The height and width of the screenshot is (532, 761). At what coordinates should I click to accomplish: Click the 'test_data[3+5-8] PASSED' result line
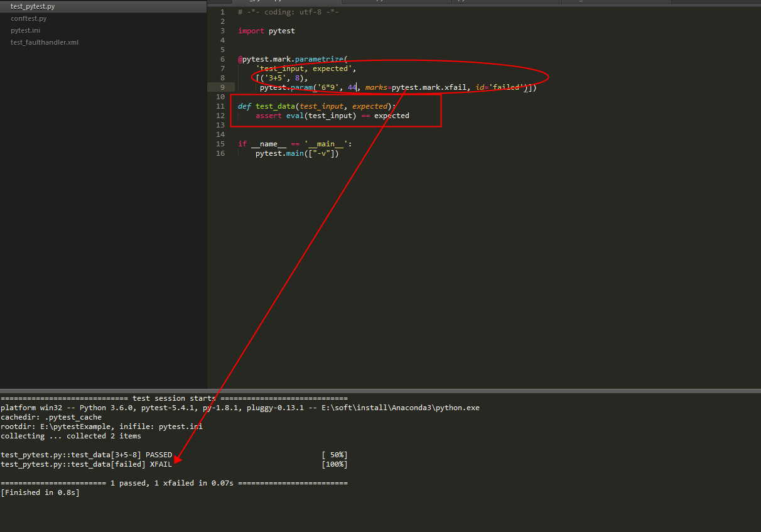[86, 455]
